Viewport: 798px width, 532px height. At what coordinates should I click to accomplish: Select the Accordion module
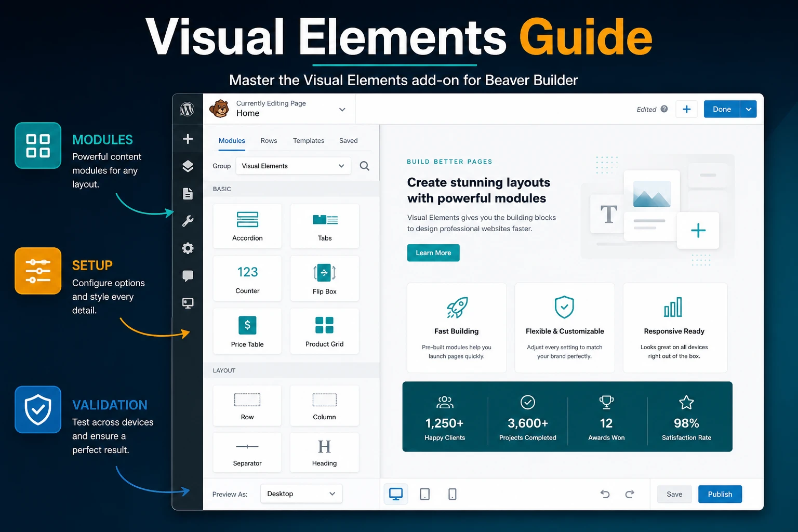pyautogui.click(x=247, y=226)
